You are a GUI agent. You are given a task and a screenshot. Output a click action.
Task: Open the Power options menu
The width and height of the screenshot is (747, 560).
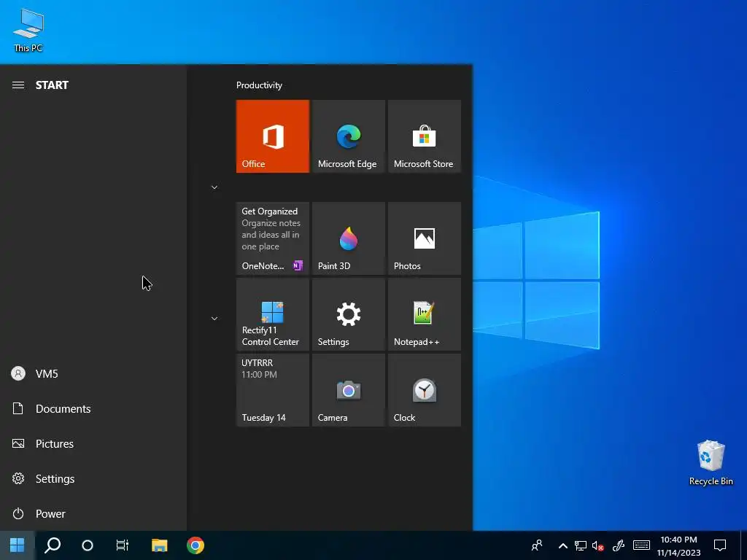93,514
